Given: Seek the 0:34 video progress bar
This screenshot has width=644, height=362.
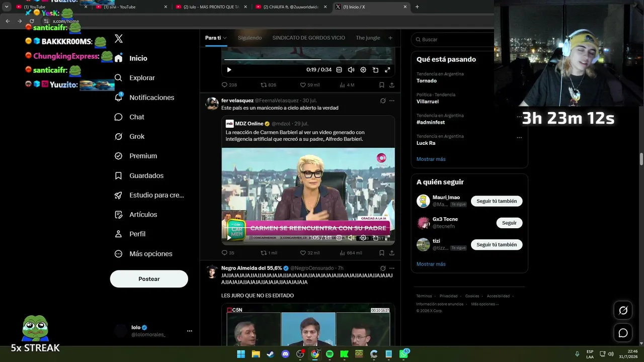Looking at the screenshot, I should [308, 60].
